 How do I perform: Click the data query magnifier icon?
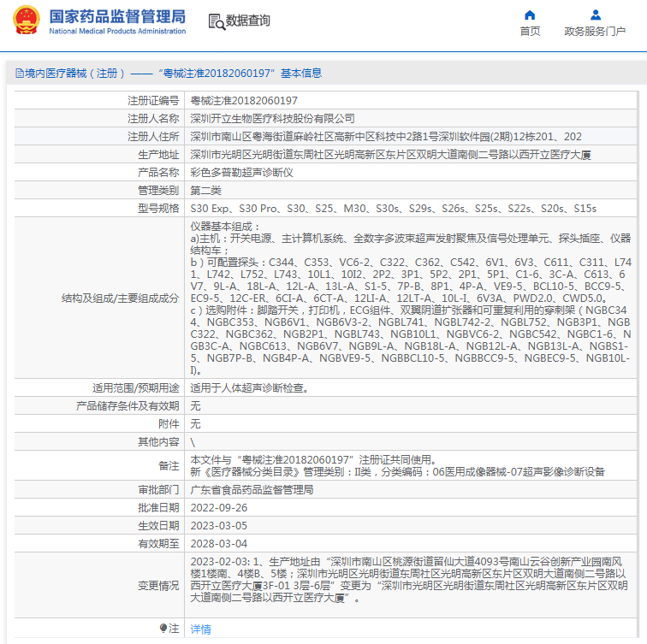tap(217, 22)
